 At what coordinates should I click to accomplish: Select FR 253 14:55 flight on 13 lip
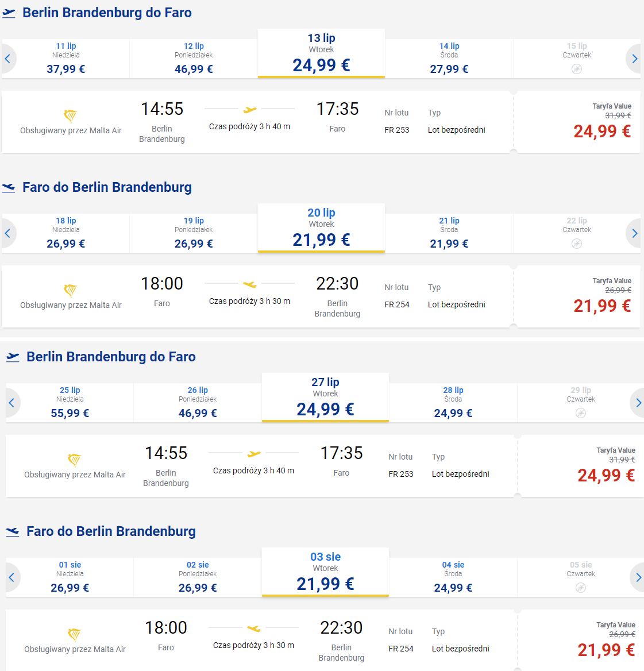257,122
